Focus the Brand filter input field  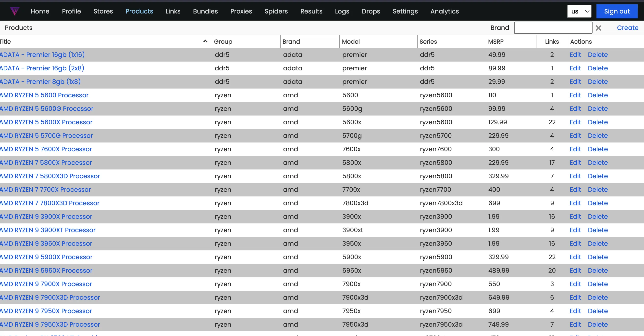point(553,28)
